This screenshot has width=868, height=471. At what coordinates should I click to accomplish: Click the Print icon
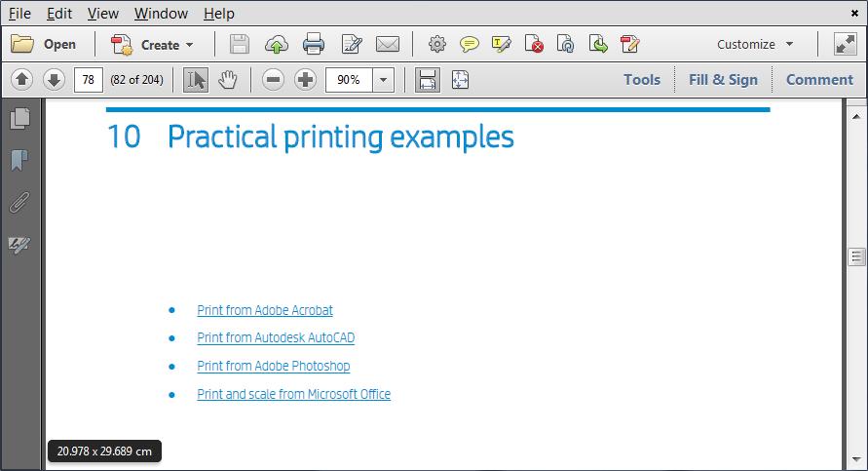314,44
